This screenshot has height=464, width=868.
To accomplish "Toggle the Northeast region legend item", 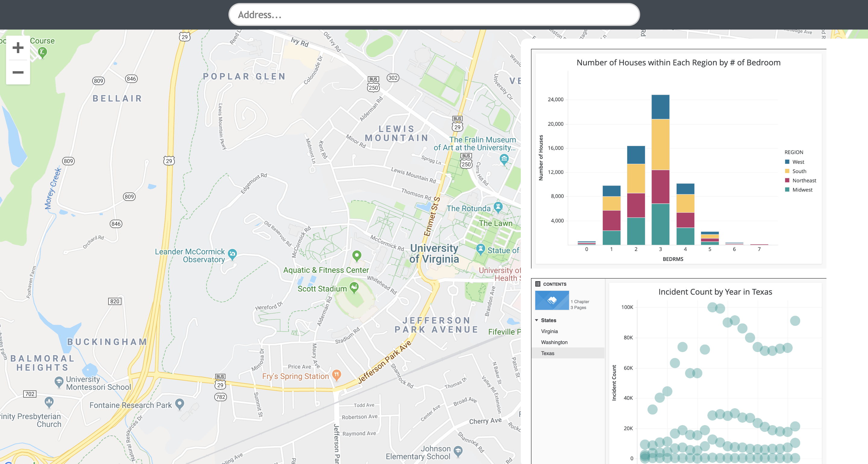I will [804, 180].
